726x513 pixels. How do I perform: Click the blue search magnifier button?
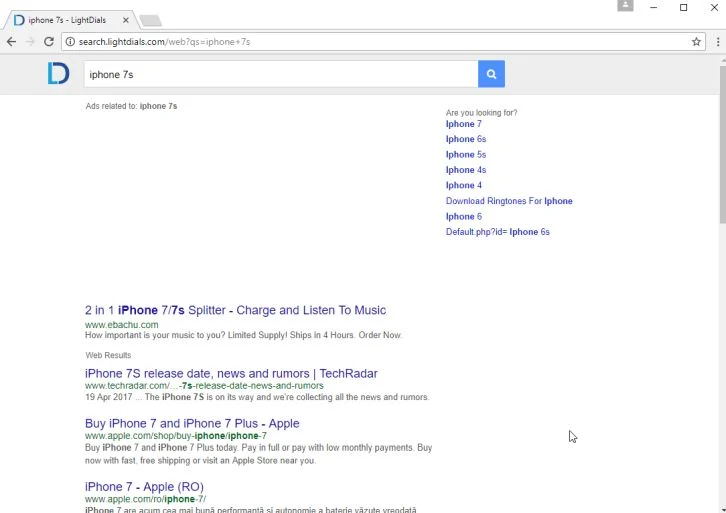pos(491,74)
